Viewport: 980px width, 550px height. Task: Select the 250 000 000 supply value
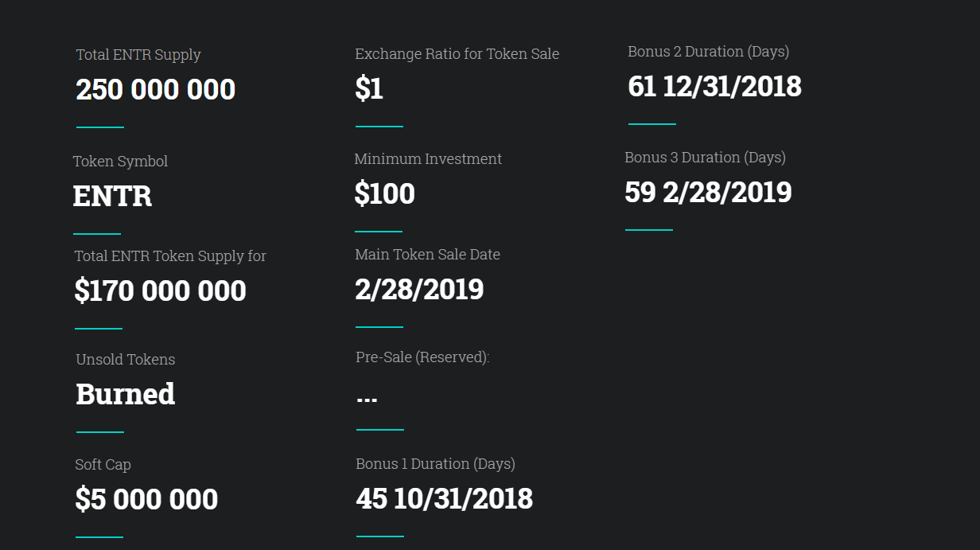coord(156,89)
